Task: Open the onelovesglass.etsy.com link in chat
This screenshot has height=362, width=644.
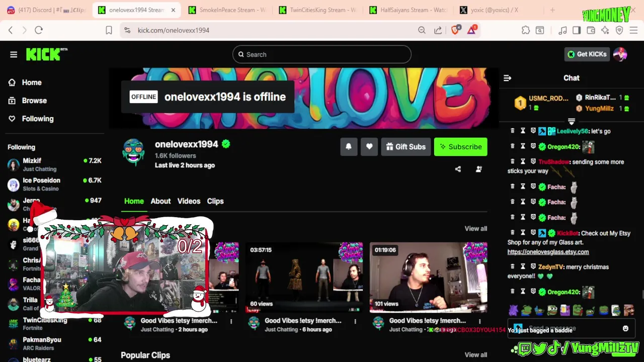Action: tap(548, 252)
